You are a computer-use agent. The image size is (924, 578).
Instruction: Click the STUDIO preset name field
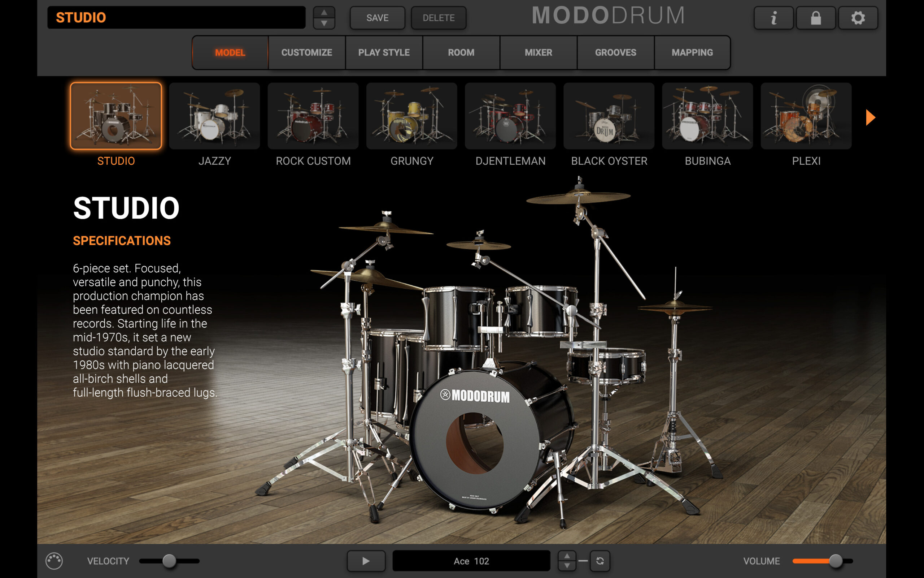point(176,18)
